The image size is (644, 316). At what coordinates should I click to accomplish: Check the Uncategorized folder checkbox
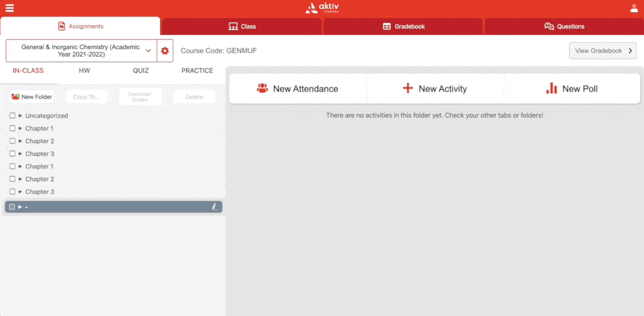tap(12, 115)
